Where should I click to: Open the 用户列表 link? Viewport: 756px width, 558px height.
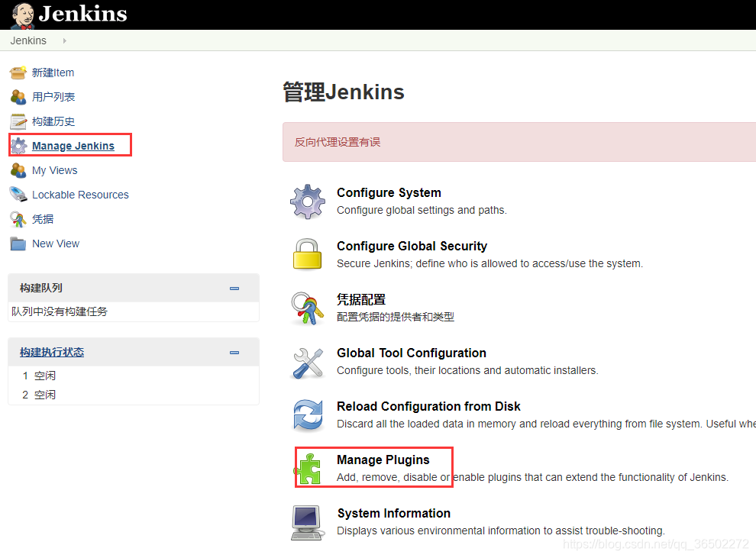coord(53,97)
